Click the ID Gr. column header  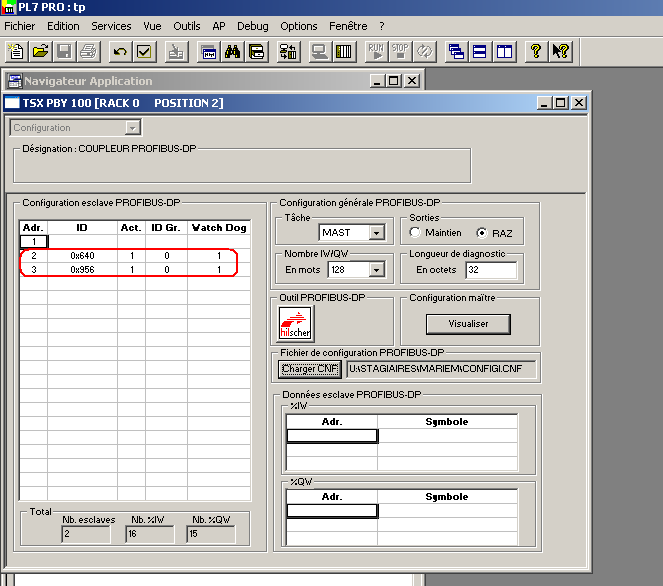coord(167,227)
